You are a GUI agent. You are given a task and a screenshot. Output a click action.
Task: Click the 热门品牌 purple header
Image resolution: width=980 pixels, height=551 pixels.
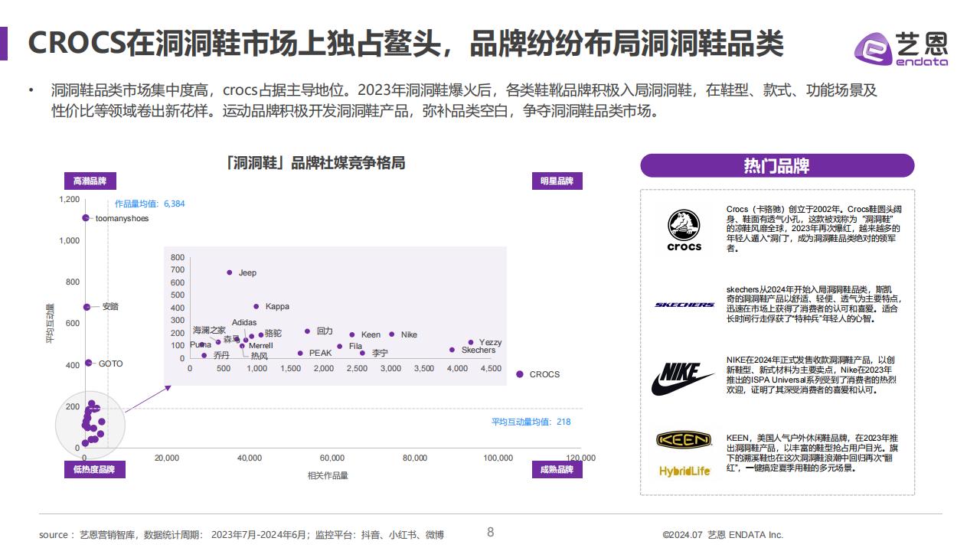point(777,166)
